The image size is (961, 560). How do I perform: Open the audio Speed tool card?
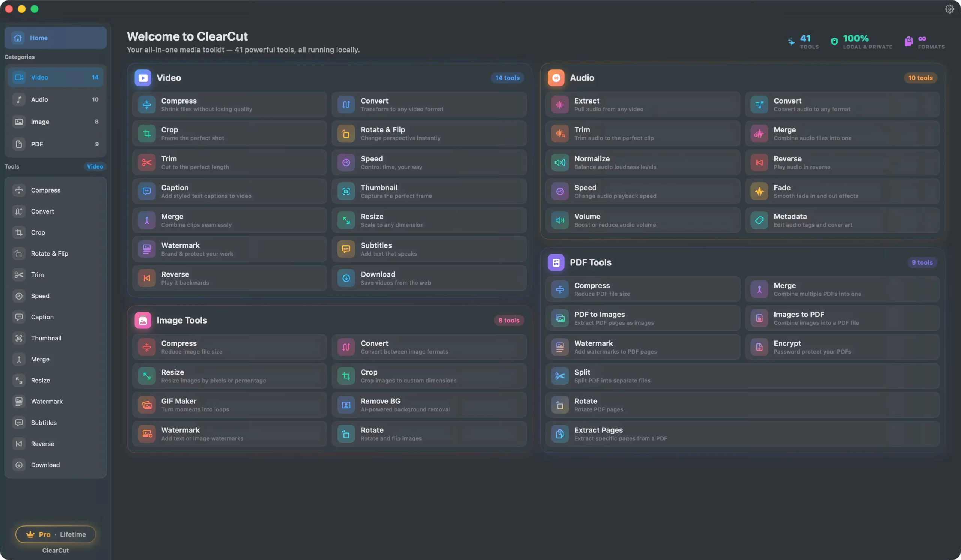[643, 191]
